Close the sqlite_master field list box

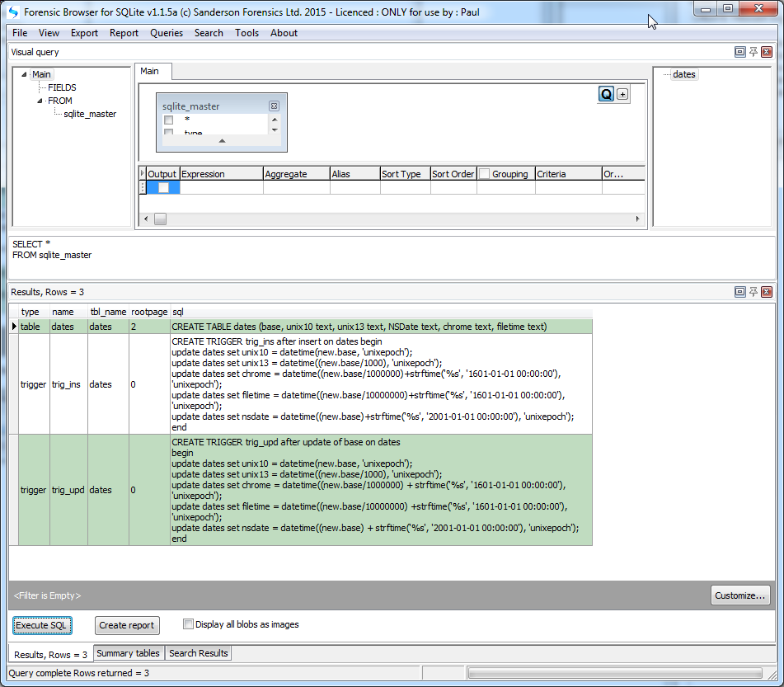[273, 106]
